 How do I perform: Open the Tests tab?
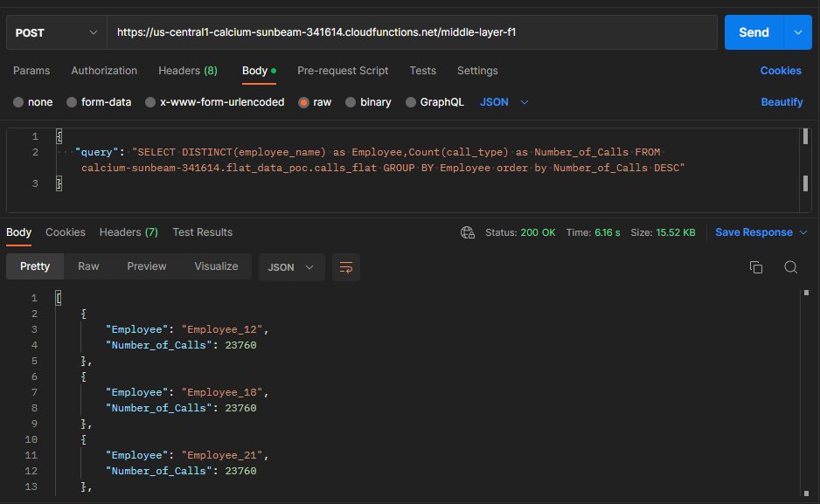coord(422,71)
